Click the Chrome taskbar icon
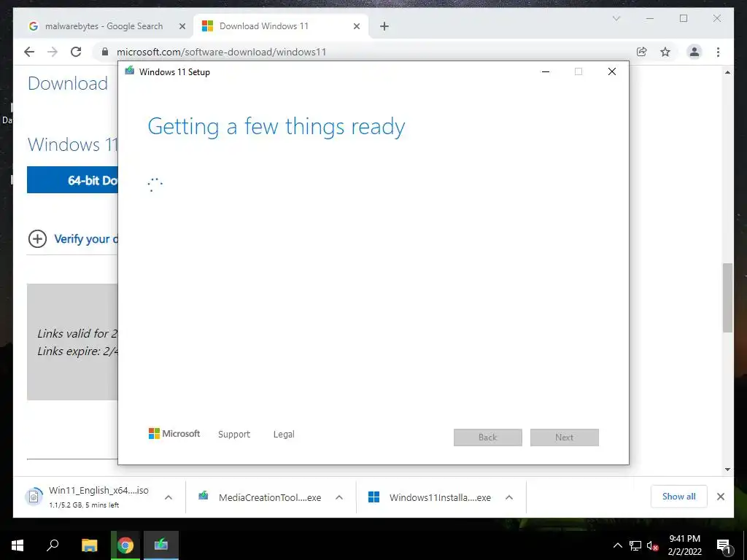 click(125, 545)
